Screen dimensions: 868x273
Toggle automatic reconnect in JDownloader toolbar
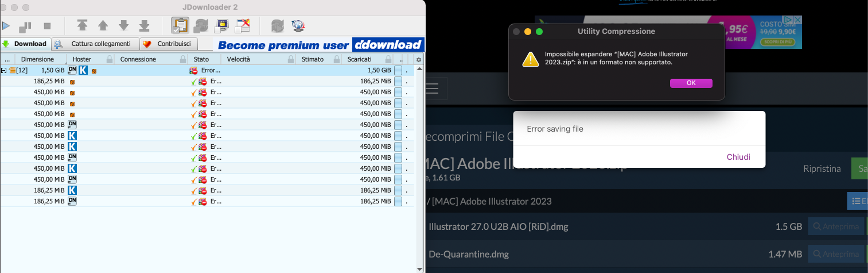201,25
